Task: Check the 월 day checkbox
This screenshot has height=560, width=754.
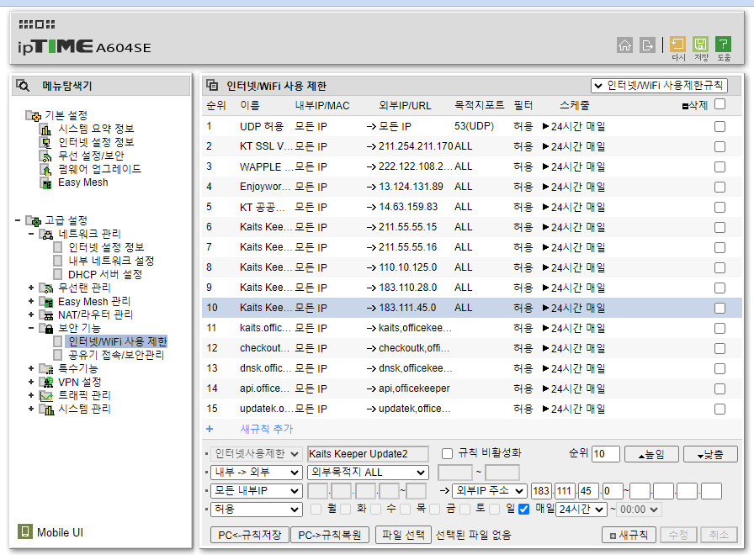Action: (x=316, y=509)
